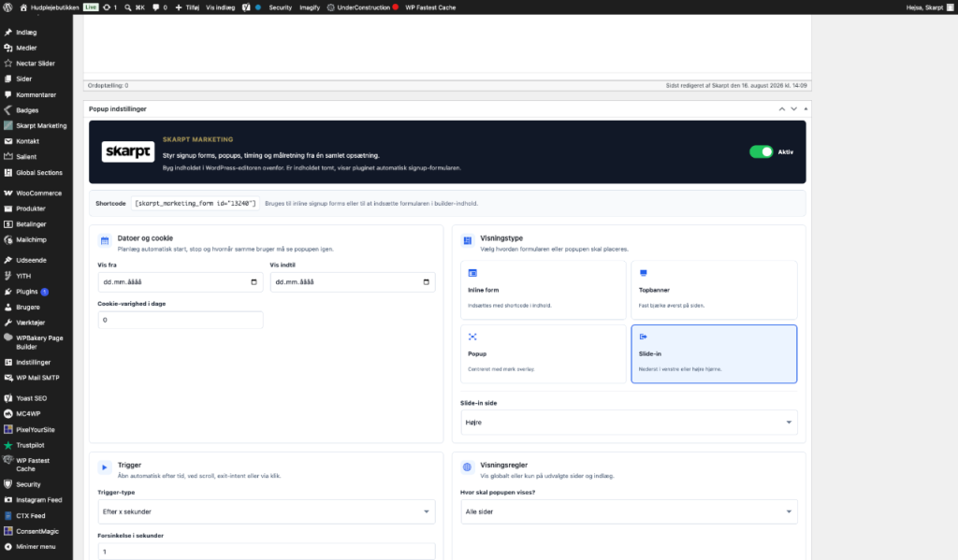Open the Hudplejebutikken site home icon
The image size is (958, 560).
(x=23, y=7)
